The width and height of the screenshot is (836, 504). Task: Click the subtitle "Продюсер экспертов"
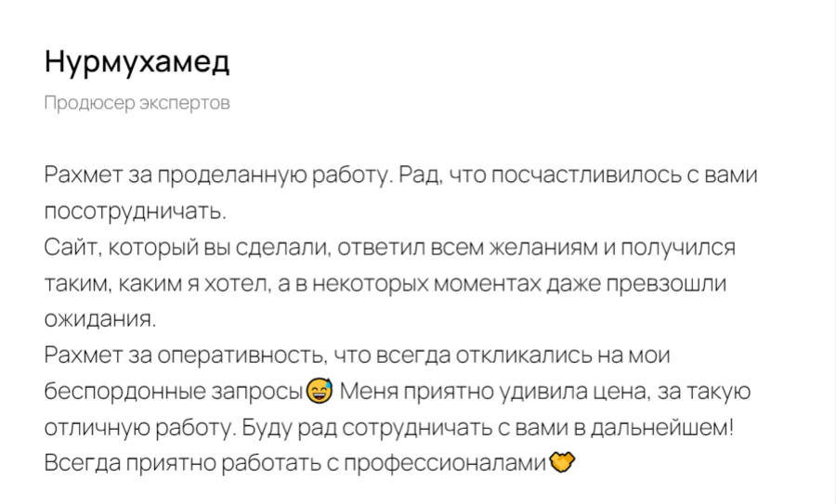click(x=137, y=103)
